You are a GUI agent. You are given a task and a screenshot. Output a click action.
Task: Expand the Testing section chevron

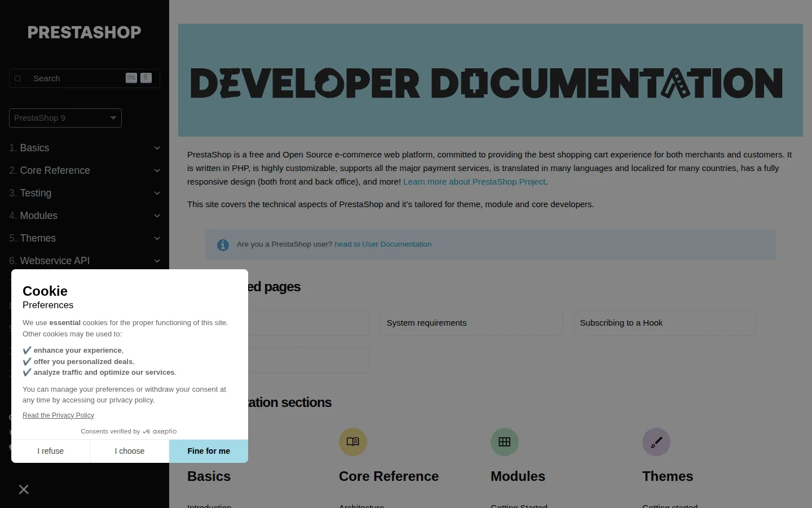point(157,193)
